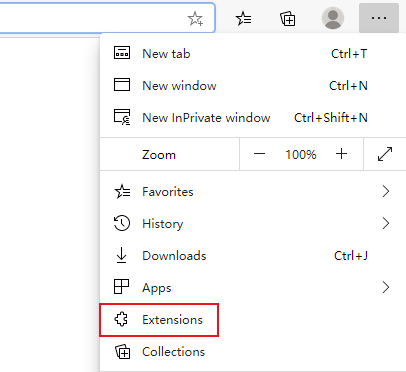
Task: Click the 100% zoom level display
Action: (301, 155)
